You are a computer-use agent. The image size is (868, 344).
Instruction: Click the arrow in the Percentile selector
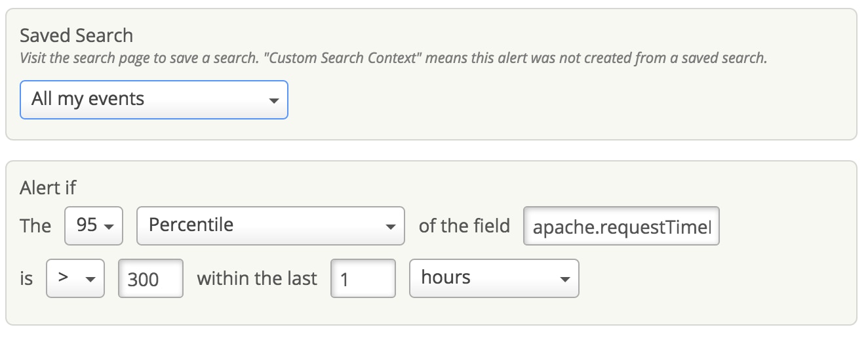(391, 227)
